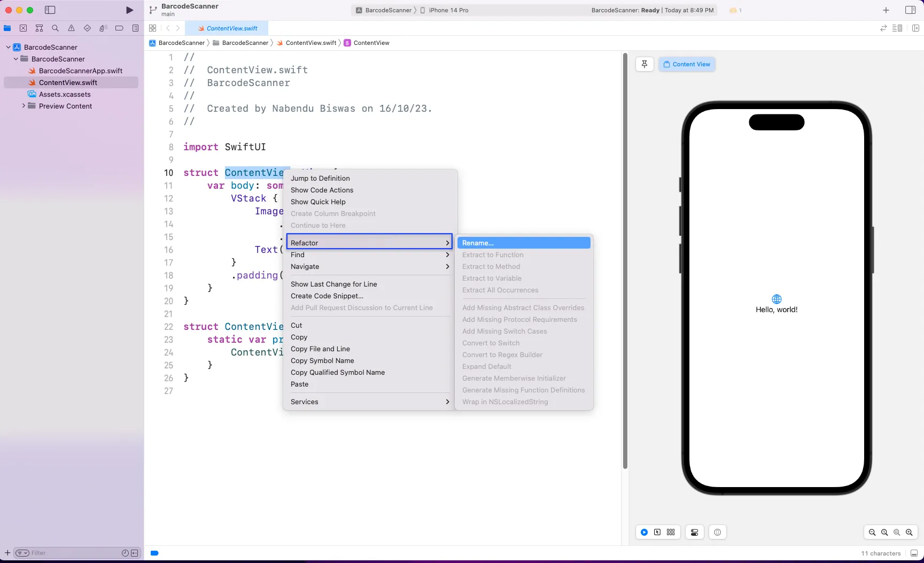Open BarcodeScannerApp.swift in navigator
The image size is (924, 563).
click(80, 71)
